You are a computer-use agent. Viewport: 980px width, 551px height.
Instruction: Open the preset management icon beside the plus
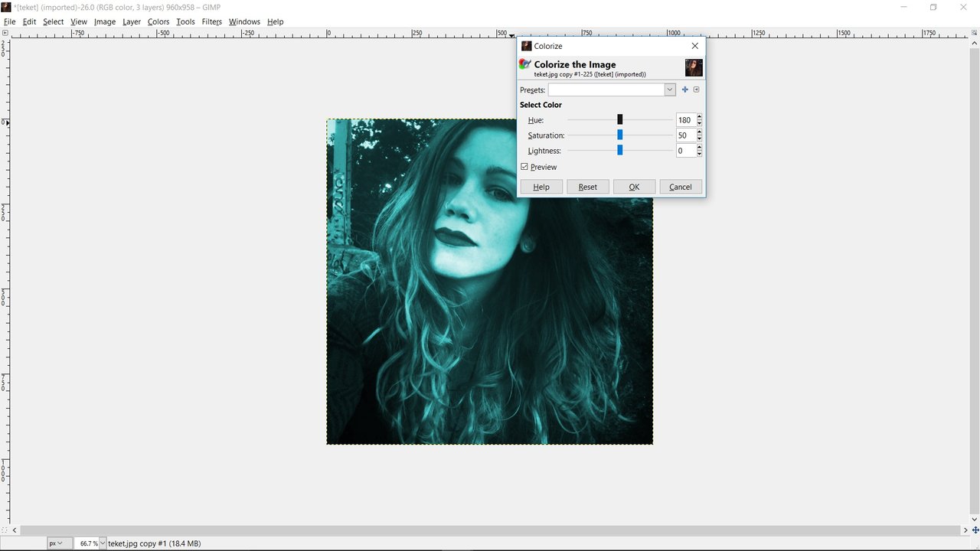point(696,90)
